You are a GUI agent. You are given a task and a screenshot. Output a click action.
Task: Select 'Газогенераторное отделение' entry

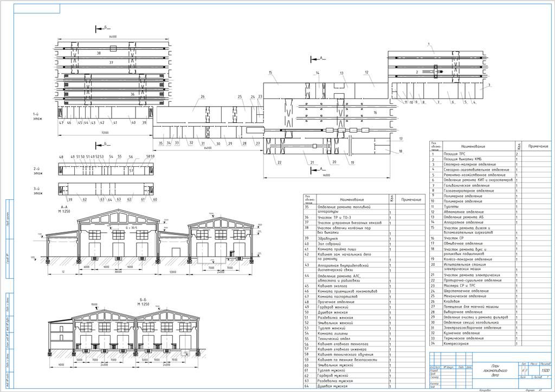coord(490,191)
